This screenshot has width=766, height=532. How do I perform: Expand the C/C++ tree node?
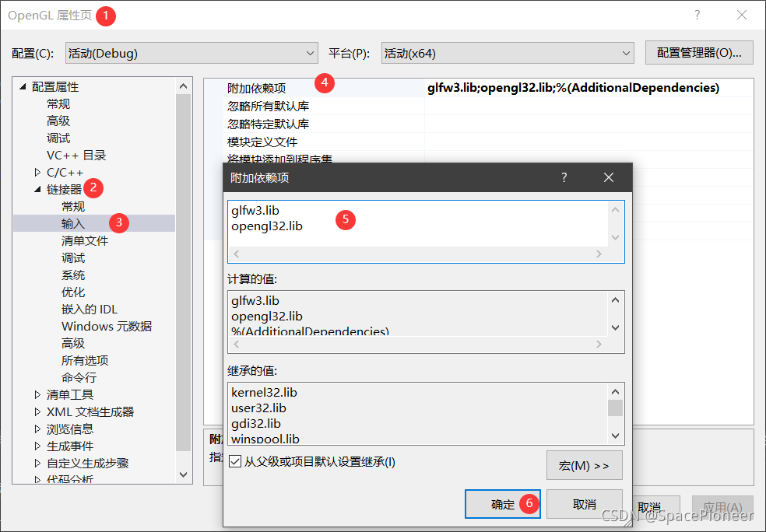click(37, 173)
